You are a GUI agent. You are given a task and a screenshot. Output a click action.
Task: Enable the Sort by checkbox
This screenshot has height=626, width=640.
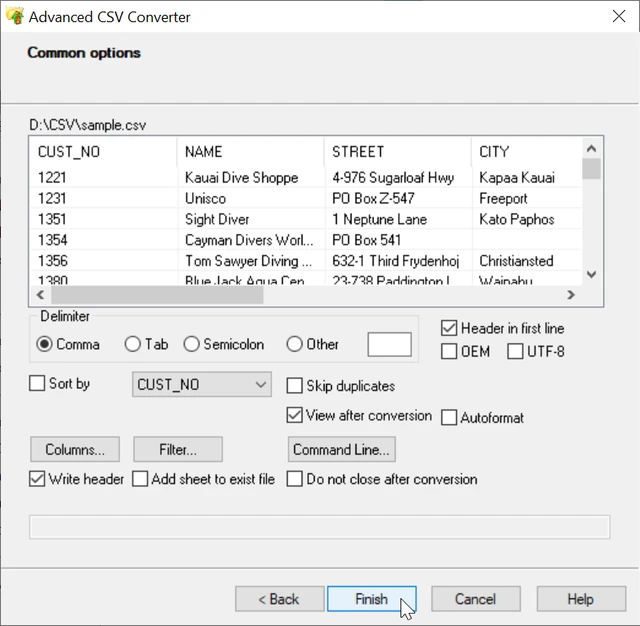click(37, 384)
